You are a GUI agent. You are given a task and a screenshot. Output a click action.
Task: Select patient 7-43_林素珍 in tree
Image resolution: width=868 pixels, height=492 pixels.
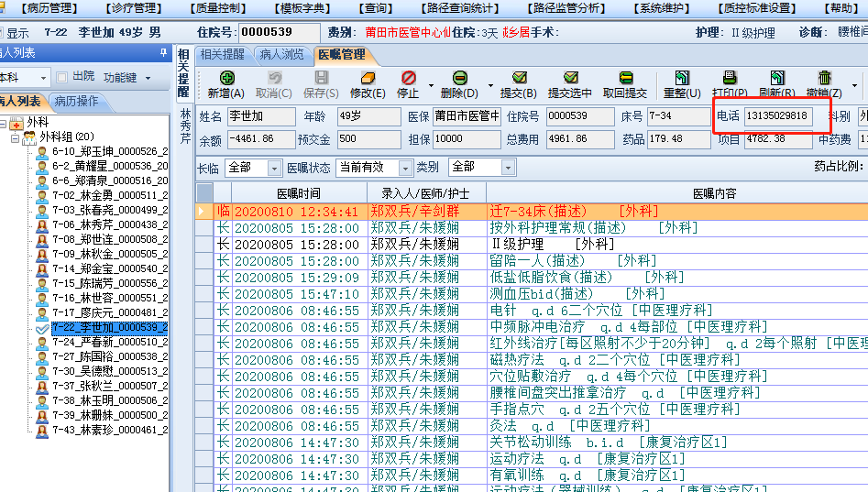tap(110, 430)
